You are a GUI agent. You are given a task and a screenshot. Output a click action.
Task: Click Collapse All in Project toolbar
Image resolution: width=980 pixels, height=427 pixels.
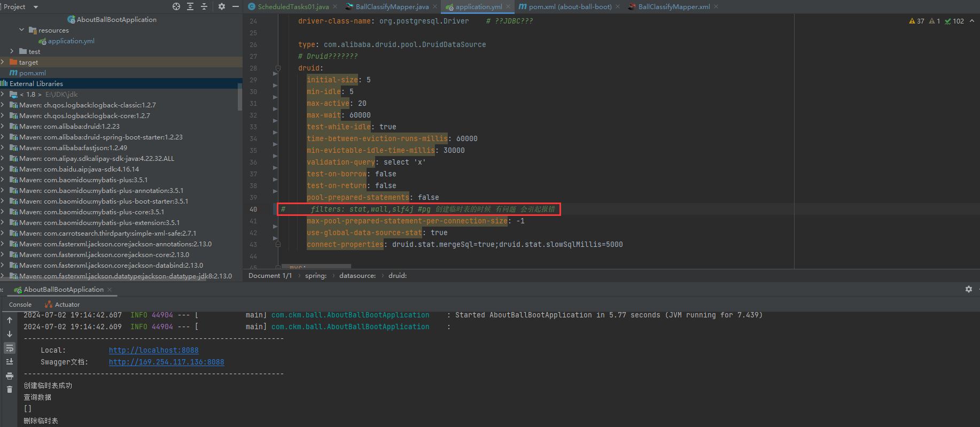(x=204, y=6)
